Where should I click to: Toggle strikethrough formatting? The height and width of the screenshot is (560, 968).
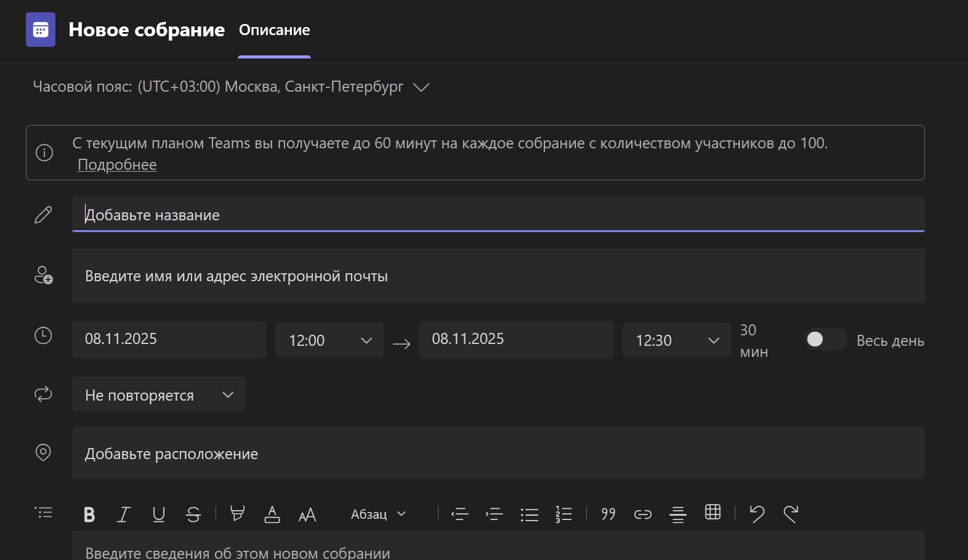coord(193,514)
